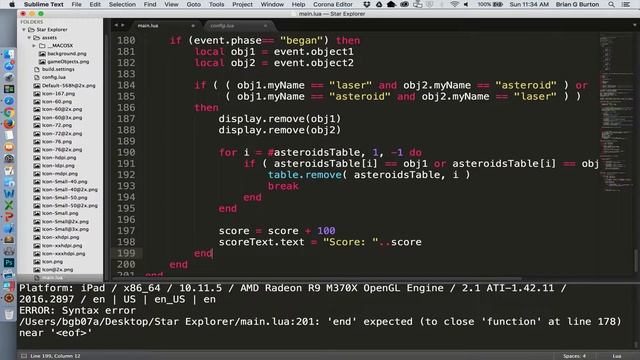
Task: Click the ERROR: Syntax error console line
Action: pos(78,310)
